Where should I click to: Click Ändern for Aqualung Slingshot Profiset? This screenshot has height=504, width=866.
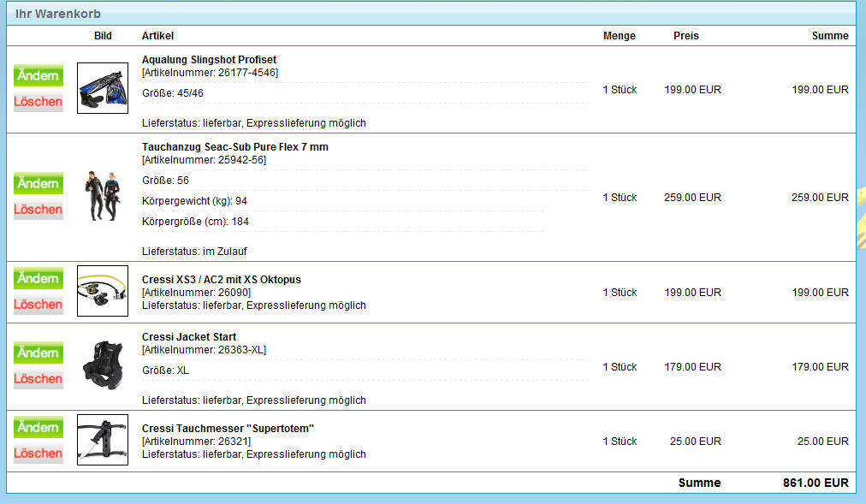pos(39,75)
